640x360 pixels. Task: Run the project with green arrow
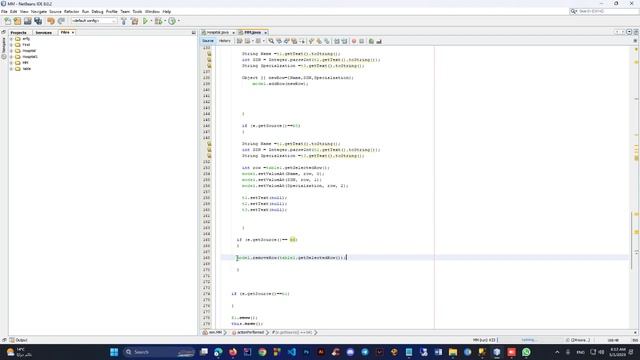pos(145,21)
